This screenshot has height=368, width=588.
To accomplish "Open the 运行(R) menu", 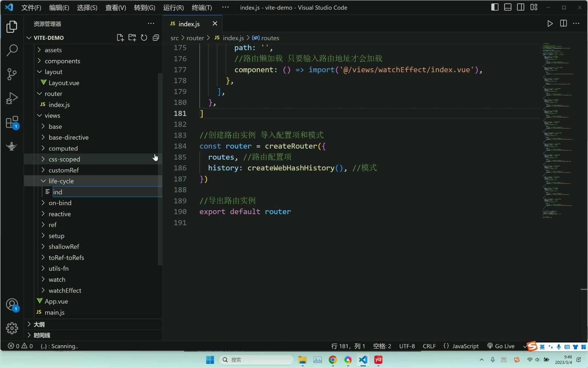I will click(174, 7).
